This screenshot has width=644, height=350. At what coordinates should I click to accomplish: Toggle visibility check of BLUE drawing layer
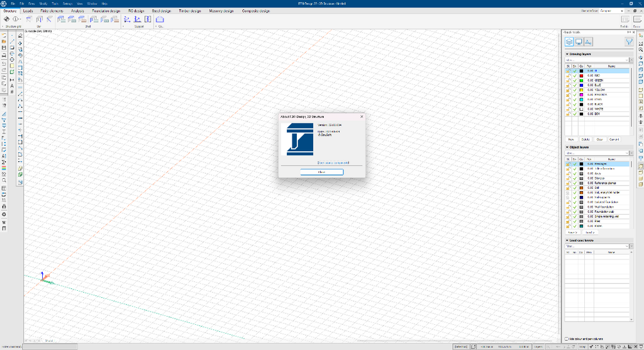tap(575, 85)
